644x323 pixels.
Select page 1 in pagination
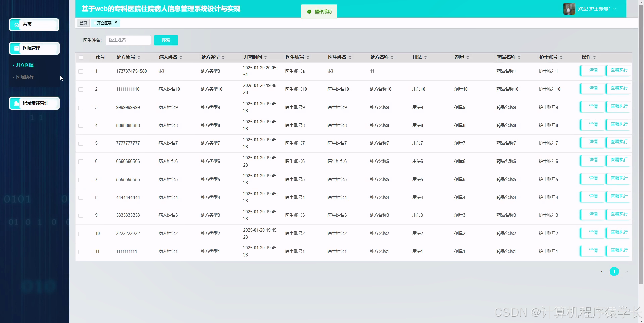(x=614, y=272)
